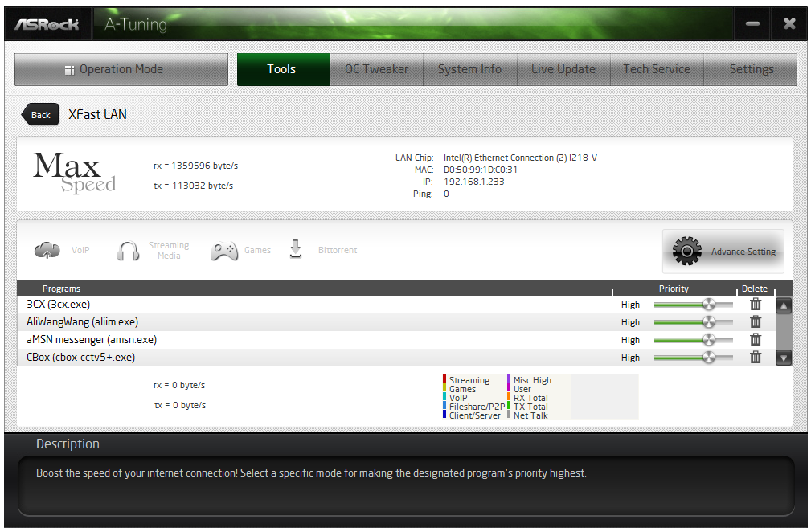Go to the System Info tab
The width and height of the screenshot is (811, 532).
point(469,69)
